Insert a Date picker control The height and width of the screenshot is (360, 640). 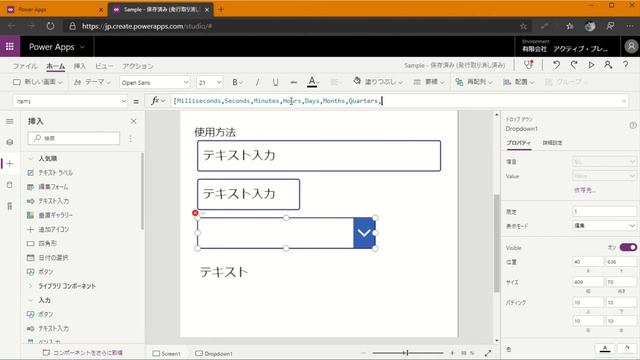(x=47, y=258)
